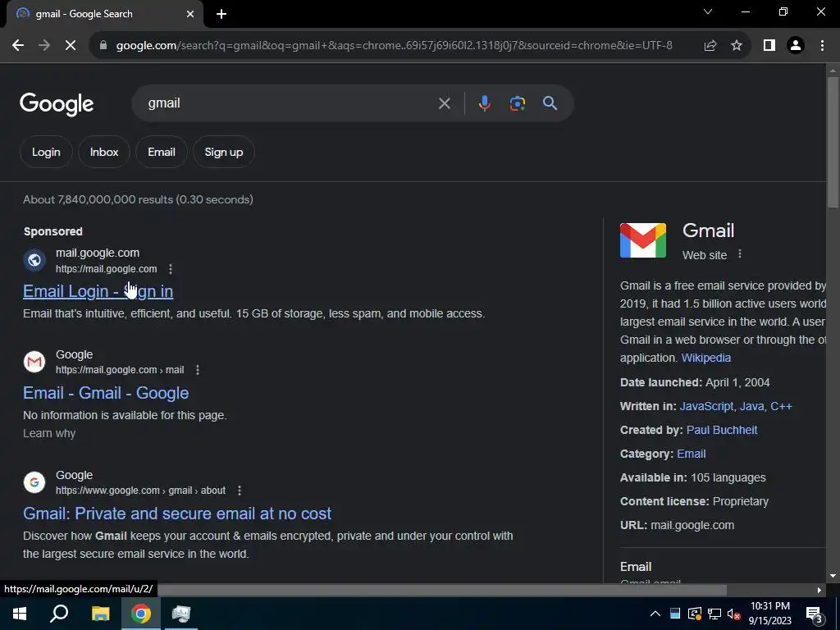Viewport: 840px width, 630px height.
Task: Select the Email filter chip
Action: click(162, 152)
